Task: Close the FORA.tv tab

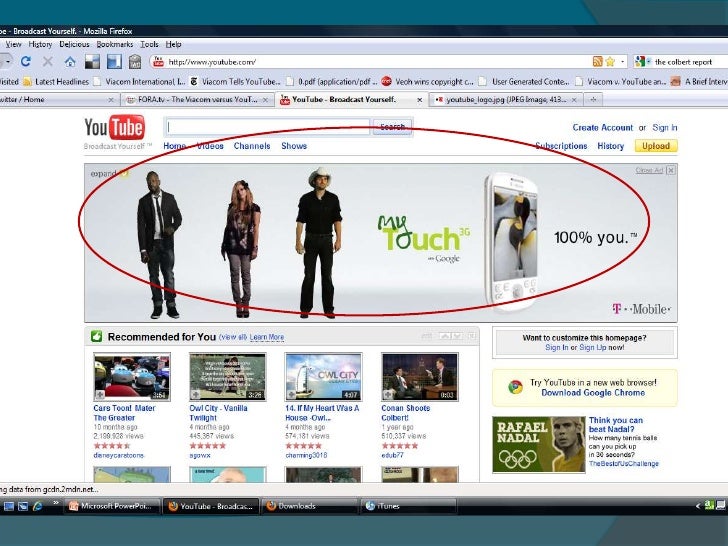Action: click(265, 100)
